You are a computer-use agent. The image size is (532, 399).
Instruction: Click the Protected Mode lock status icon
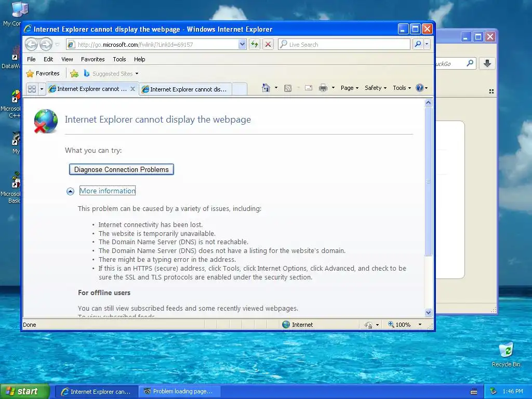[x=368, y=325]
